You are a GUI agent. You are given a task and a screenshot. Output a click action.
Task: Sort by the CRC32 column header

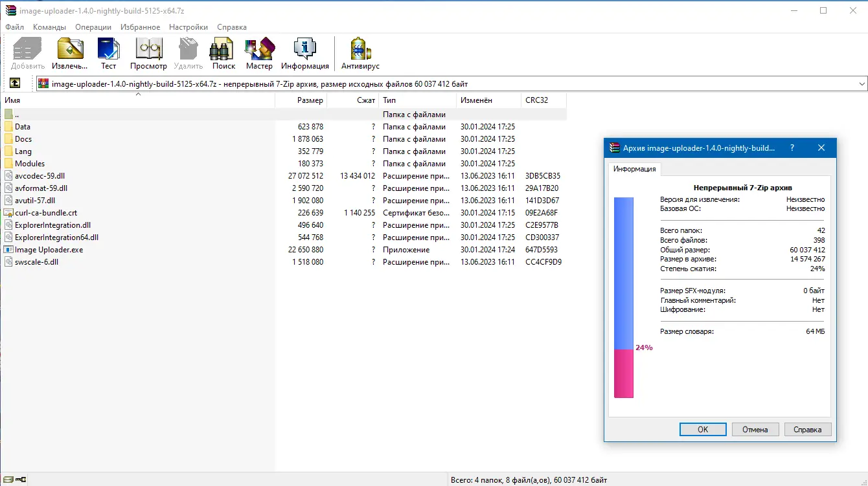click(x=544, y=100)
